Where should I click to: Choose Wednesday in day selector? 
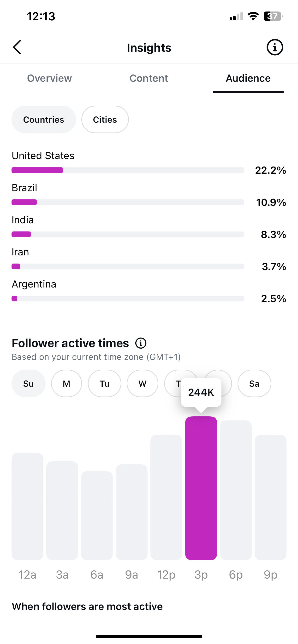pyautogui.click(x=142, y=384)
